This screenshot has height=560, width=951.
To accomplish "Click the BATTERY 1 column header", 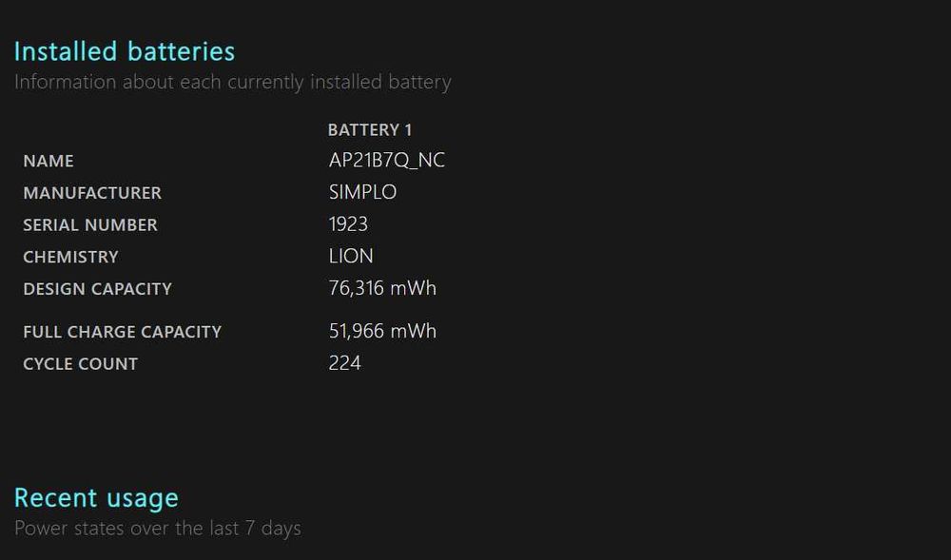I will coord(370,129).
